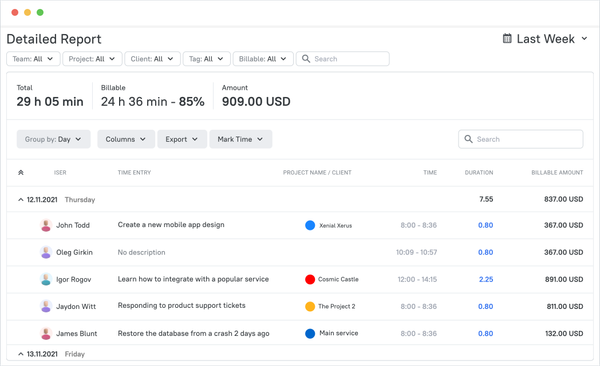Sort by the TIME column header
The image size is (600, 366).
click(x=430, y=173)
